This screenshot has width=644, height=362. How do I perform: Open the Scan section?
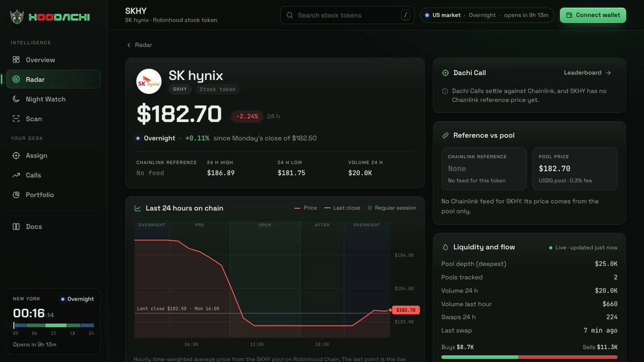[x=54, y=119]
